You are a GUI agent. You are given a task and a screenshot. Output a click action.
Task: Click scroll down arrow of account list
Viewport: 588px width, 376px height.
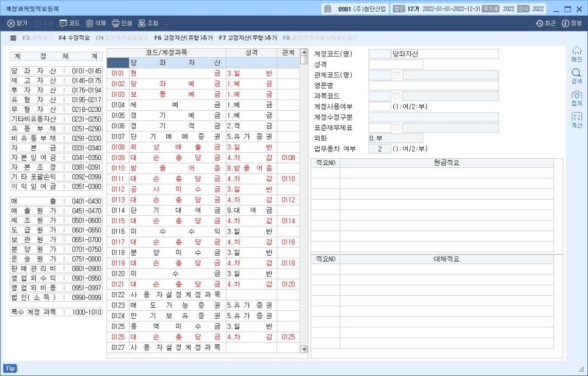304,349
